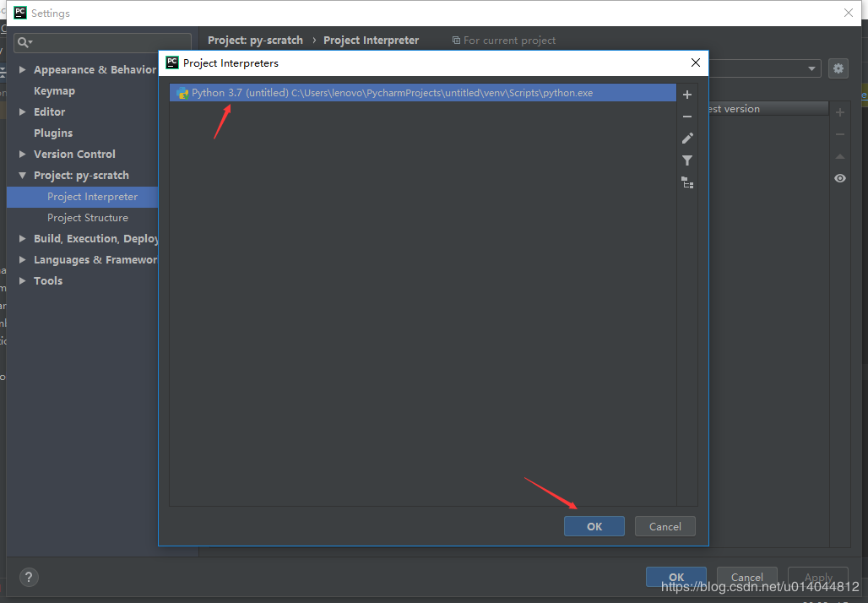868x603 pixels.
Task: Add an interpreter with the plus icon in Project Interpreters
Action: click(687, 95)
